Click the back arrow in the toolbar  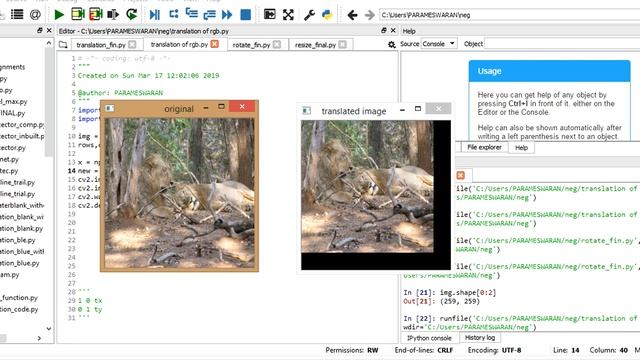tap(352, 15)
